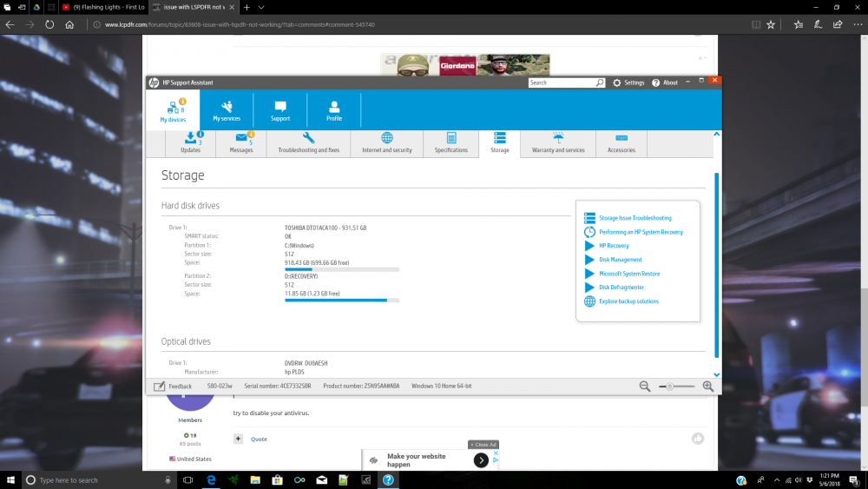Open a new browser tab
868x489 pixels.
[247, 7]
